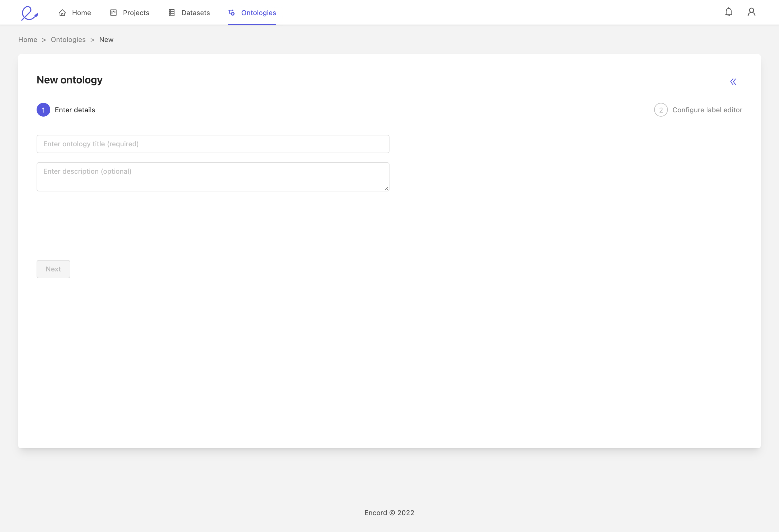779x532 pixels.
Task: Click the user profile icon
Action: click(x=752, y=12)
